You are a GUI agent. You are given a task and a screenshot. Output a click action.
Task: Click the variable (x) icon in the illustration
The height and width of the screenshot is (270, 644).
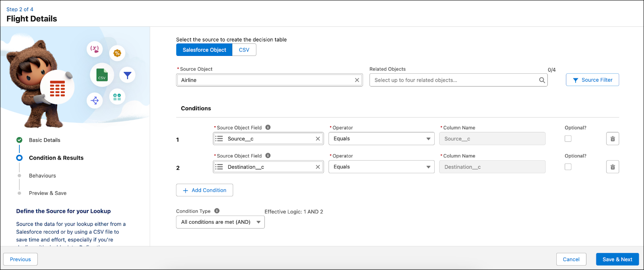coord(95,49)
